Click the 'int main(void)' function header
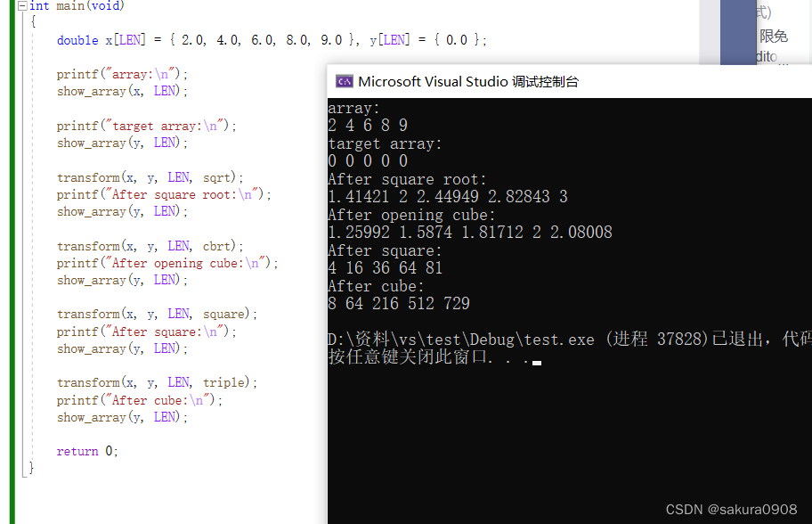This screenshot has width=812, height=524. 77,5
